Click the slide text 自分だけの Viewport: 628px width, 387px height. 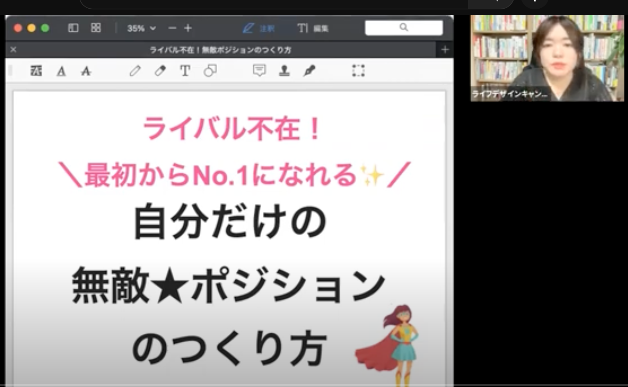[230, 222]
